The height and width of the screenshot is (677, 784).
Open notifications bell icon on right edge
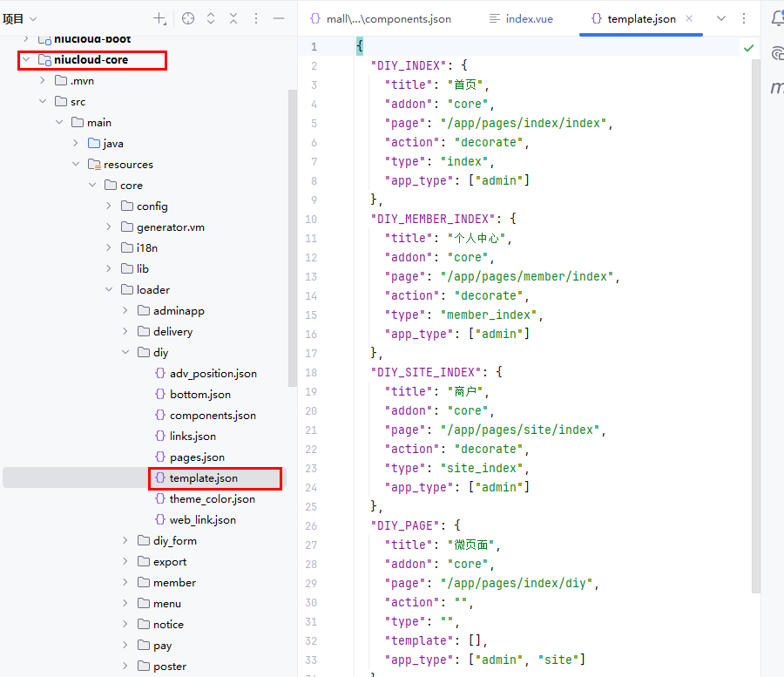(777, 18)
